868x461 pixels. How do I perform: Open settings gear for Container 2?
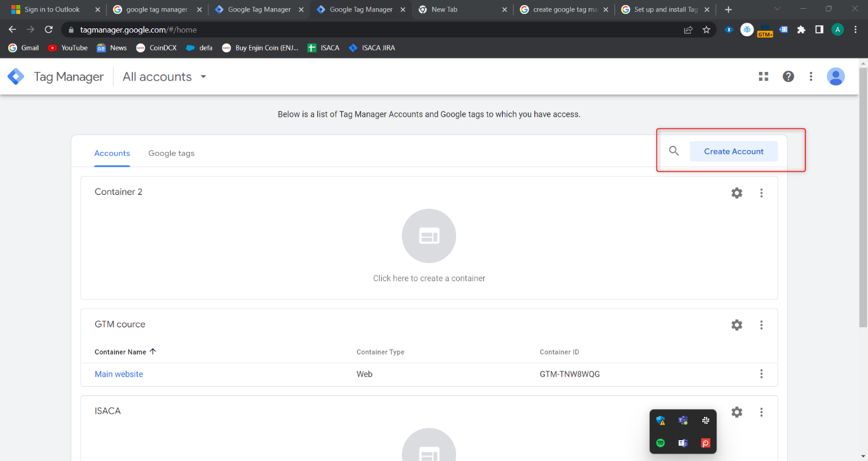[736, 192]
